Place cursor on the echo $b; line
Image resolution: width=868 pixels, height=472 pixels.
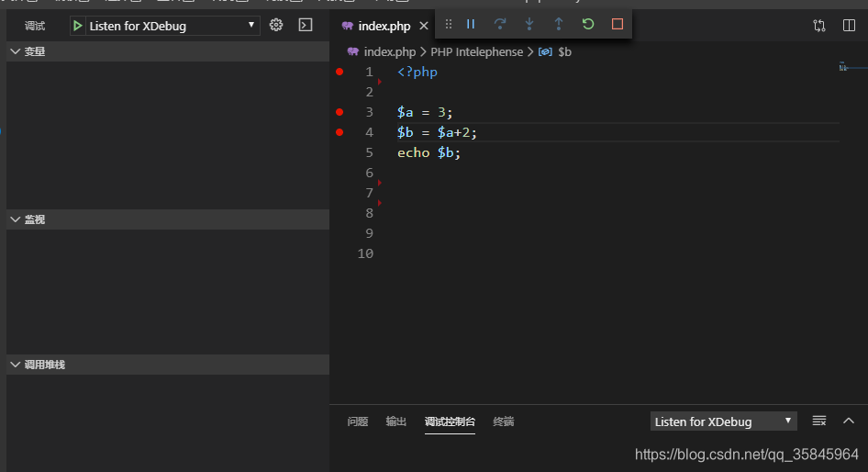[x=428, y=152]
